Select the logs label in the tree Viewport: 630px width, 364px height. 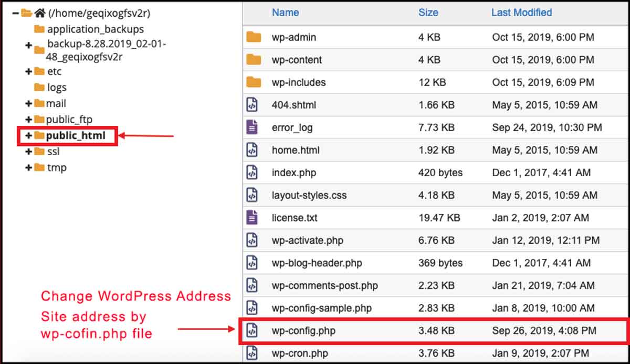coord(57,88)
